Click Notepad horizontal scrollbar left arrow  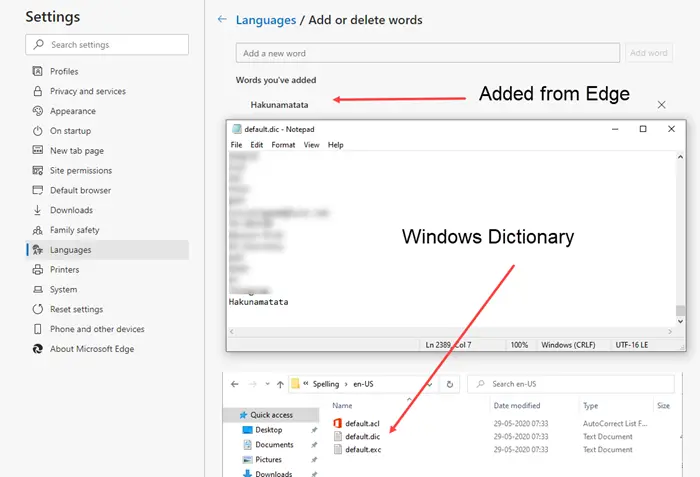232,331
